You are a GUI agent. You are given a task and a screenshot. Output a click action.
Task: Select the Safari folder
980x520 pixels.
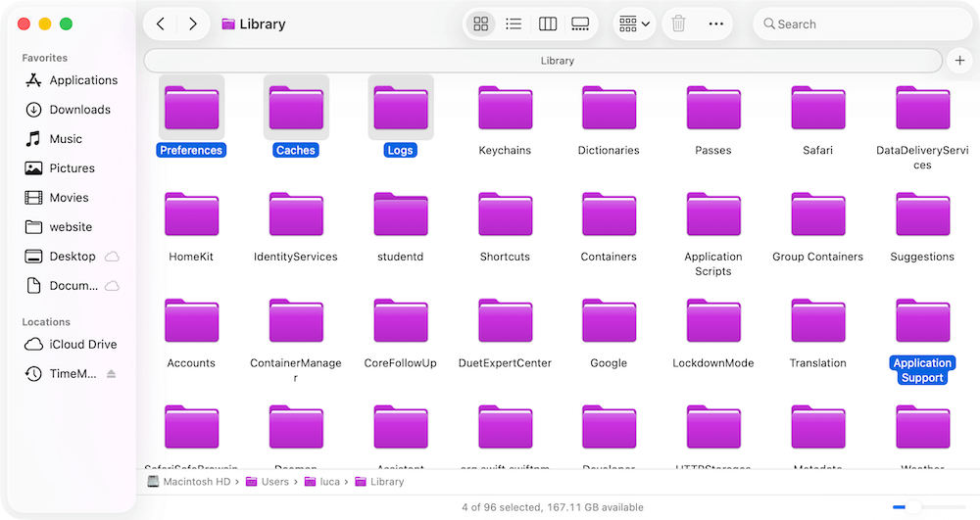(817, 118)
